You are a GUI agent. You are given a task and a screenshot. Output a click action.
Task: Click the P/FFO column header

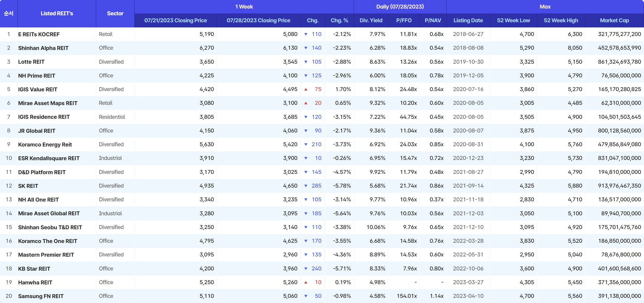tap(404, 20)
